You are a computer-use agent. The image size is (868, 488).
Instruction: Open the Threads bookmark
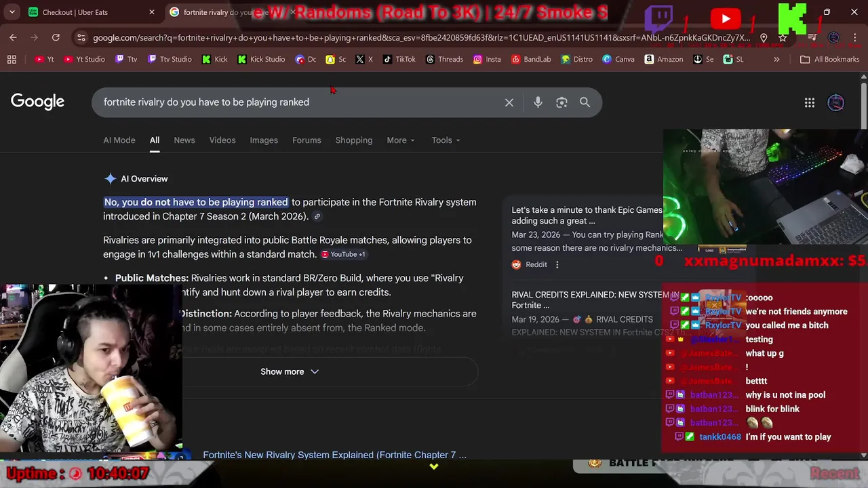[x=444, y=59]
